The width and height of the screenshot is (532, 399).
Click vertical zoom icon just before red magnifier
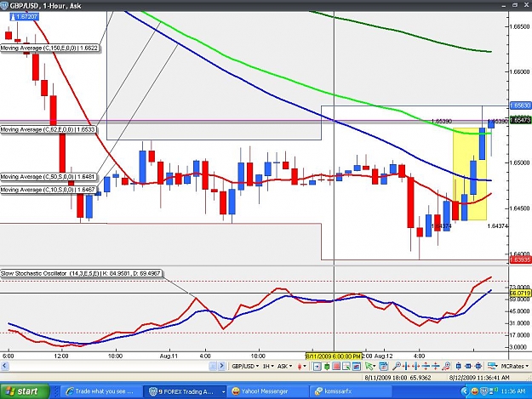(436, 366)
